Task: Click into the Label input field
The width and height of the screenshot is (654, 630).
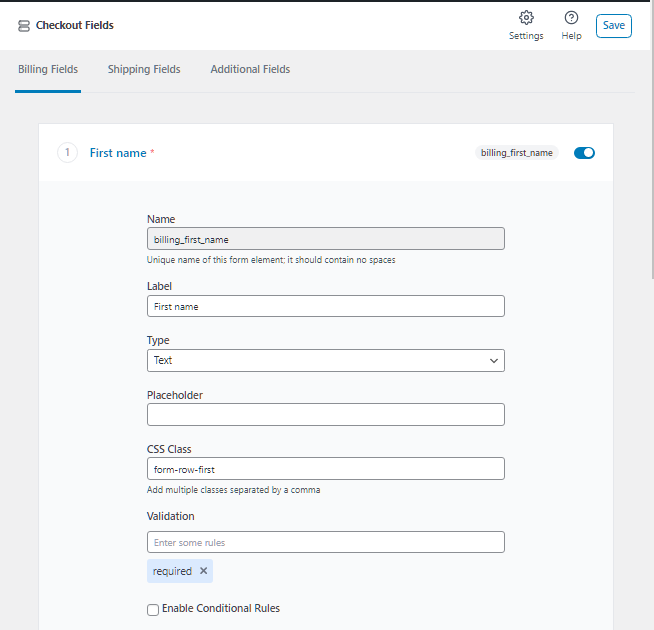Action: 325,306
